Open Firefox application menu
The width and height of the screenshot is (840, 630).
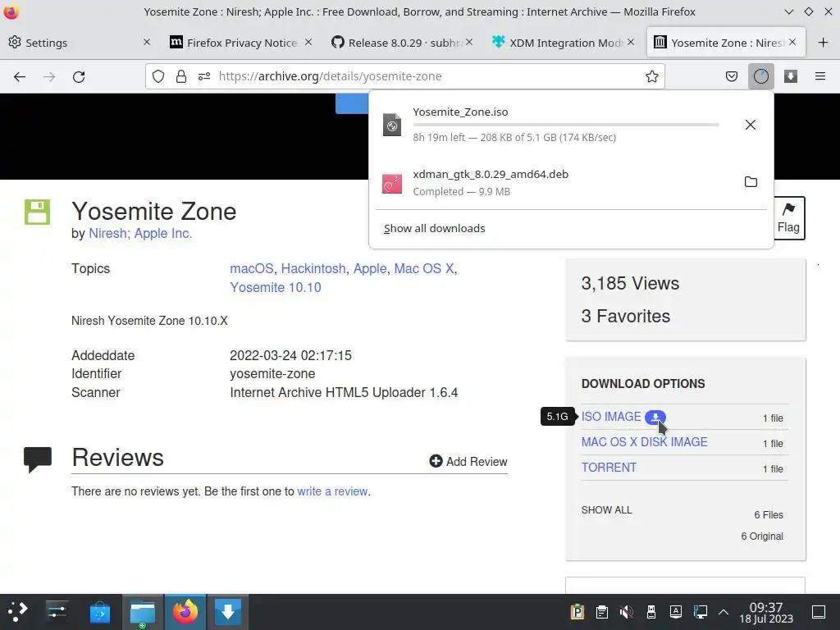pos(820,76)
